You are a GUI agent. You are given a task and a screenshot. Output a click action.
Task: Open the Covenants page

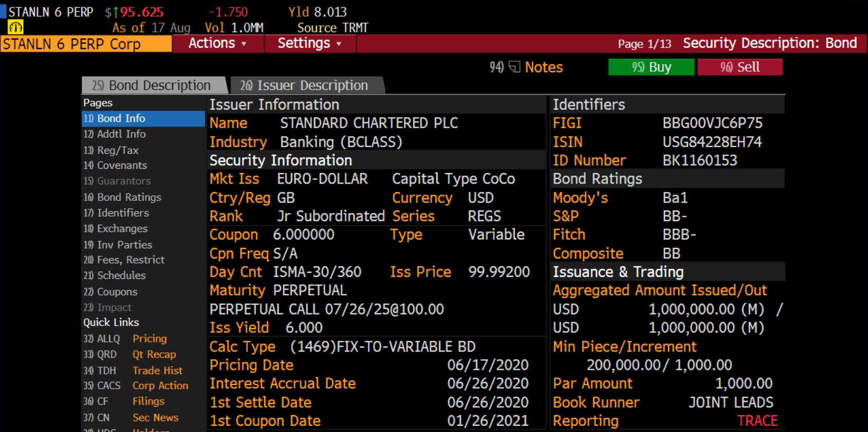(x=115, y=166)
